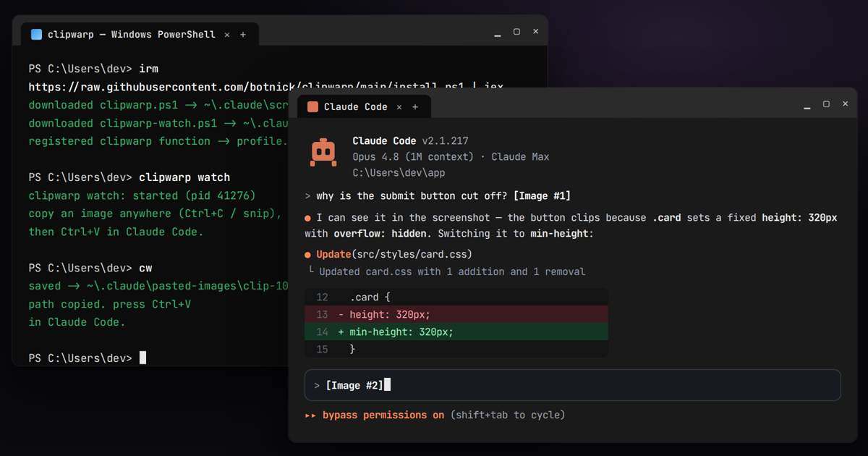The height and width of the screenshot is (456, 868).
Task: Click 'C:\Users\dev\app' path in Claude Code
Action: [x=399, y=173]
